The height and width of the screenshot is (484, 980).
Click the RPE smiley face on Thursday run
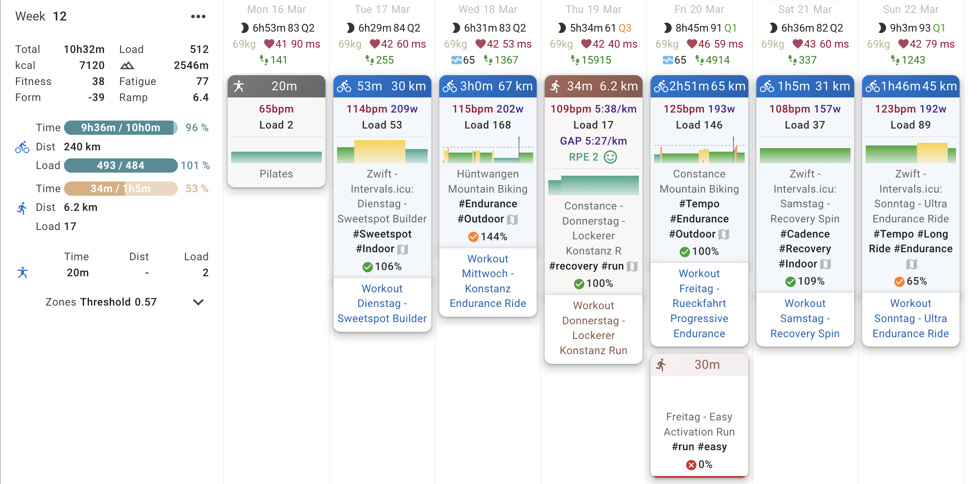[610, 157]
